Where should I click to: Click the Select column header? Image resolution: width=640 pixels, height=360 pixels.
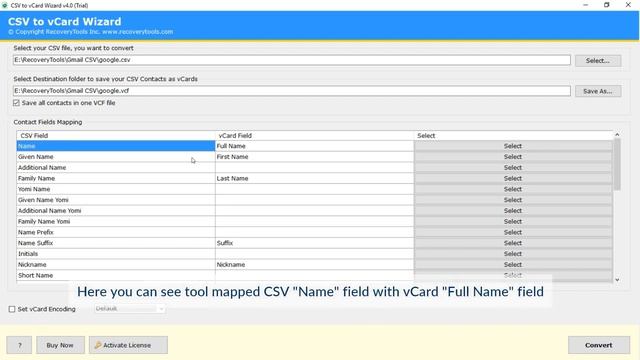(513, 136)
